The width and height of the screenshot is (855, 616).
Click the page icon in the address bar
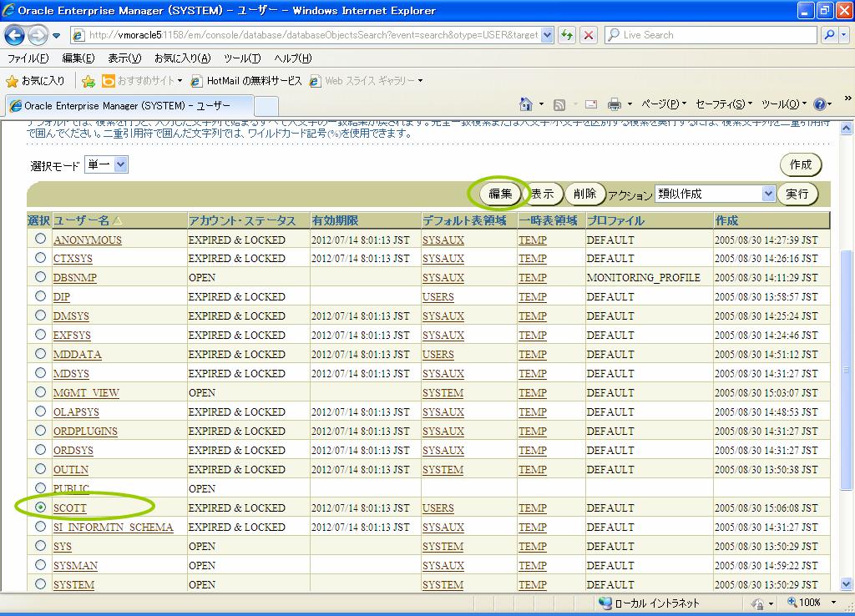[79, 35]
